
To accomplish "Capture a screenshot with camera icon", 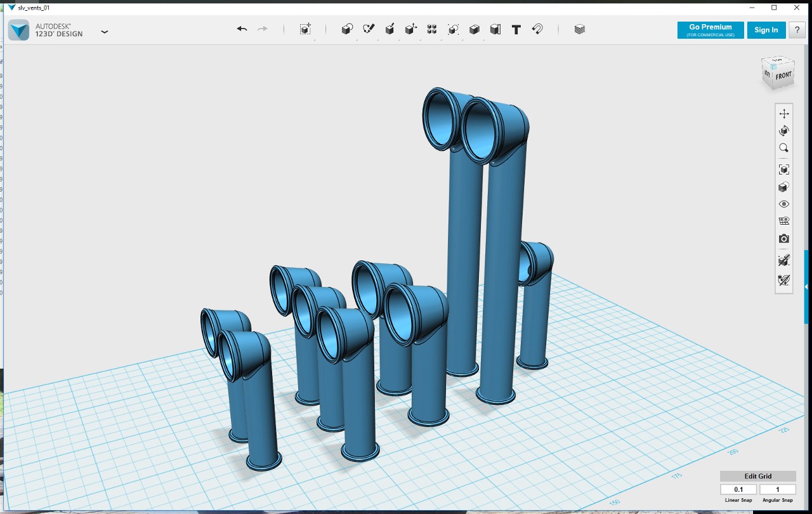I will pos(784,239).
